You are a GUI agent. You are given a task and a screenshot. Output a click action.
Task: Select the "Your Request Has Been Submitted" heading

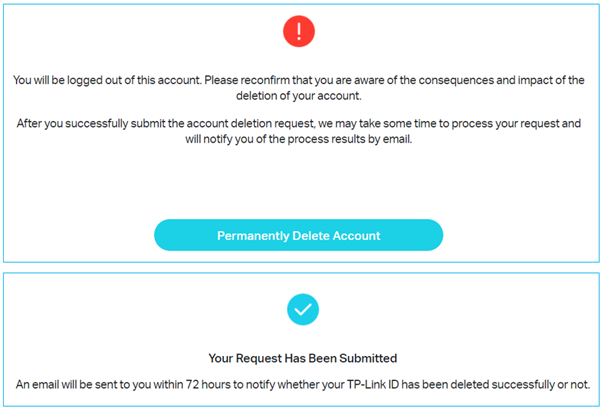[x=300, y=358]
